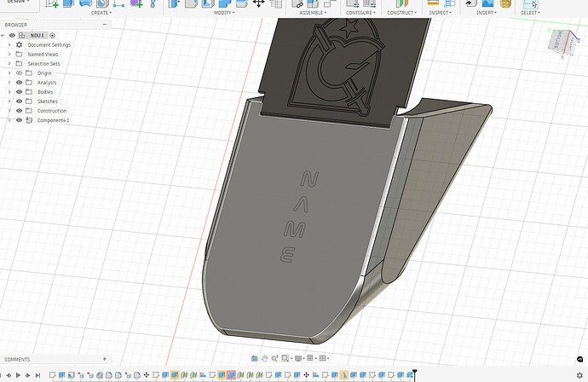
Task: Expand the Bodies folder
Action: click(9, 91)
